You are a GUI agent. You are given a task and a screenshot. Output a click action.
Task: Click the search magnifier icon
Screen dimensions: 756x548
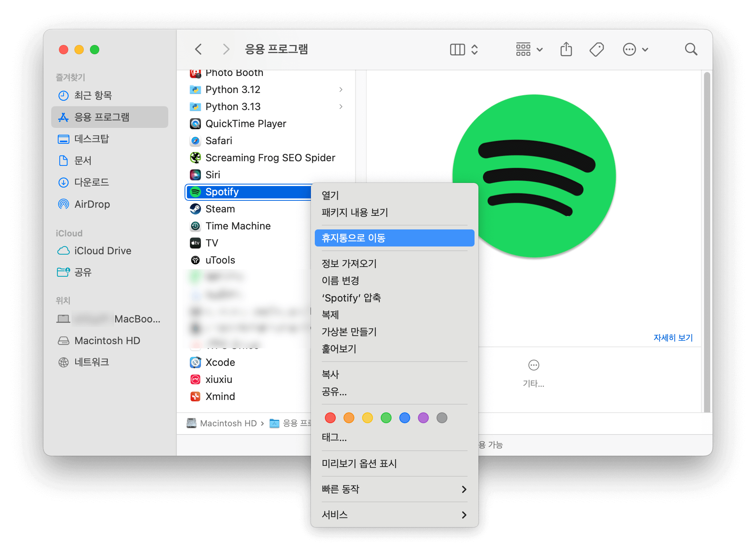[691, 49]
